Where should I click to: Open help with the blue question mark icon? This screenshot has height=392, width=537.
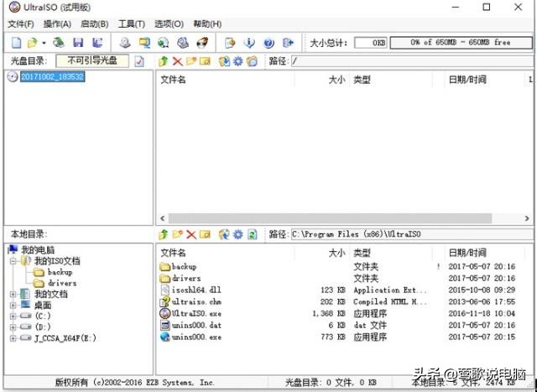[268, 43]
